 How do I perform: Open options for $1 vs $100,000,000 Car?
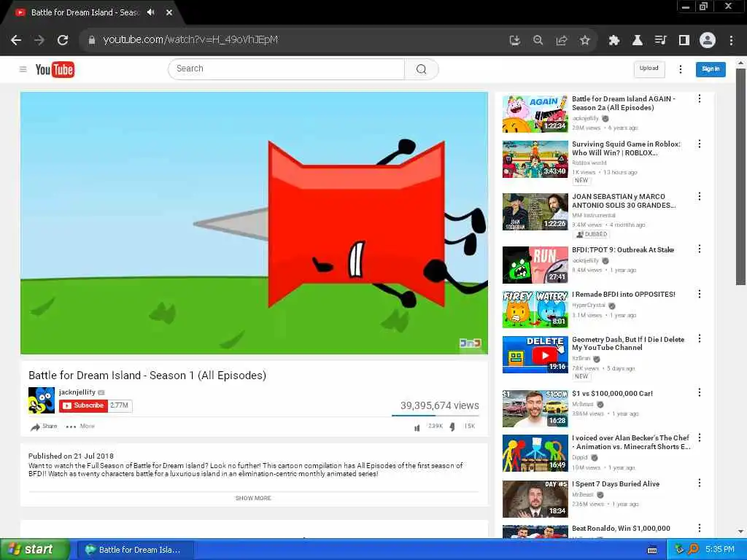click(700, 392)
